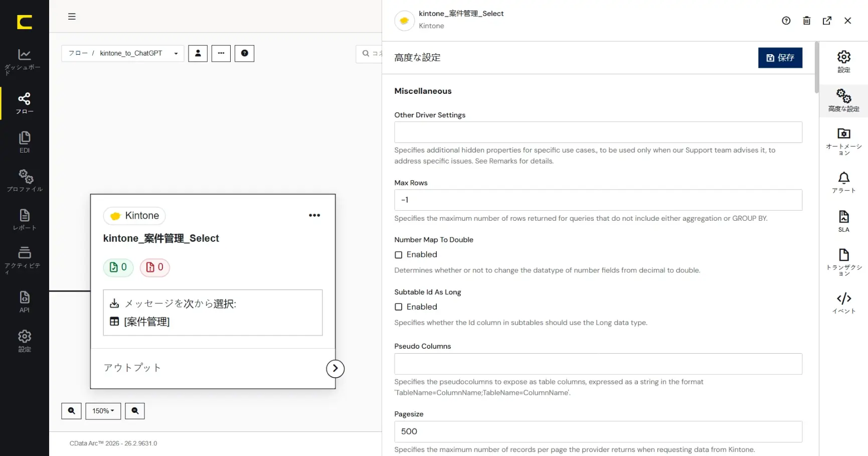Click the CData Arc logo
Viewport: 868px width, 456px height.
point(24,22)
